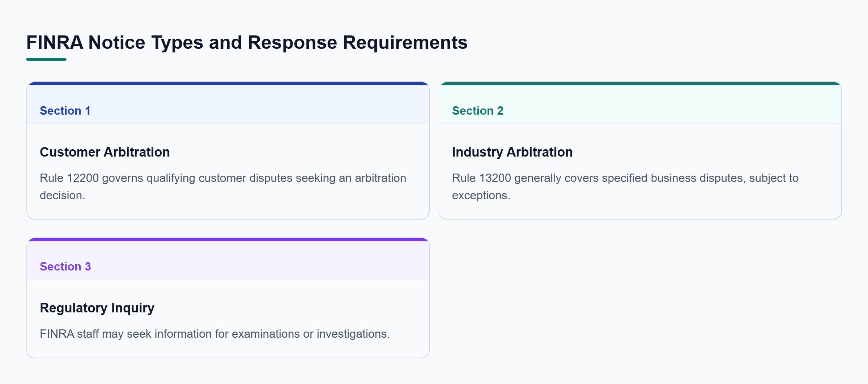Click the 'Customer Arbitration' heading

(105, 152)
